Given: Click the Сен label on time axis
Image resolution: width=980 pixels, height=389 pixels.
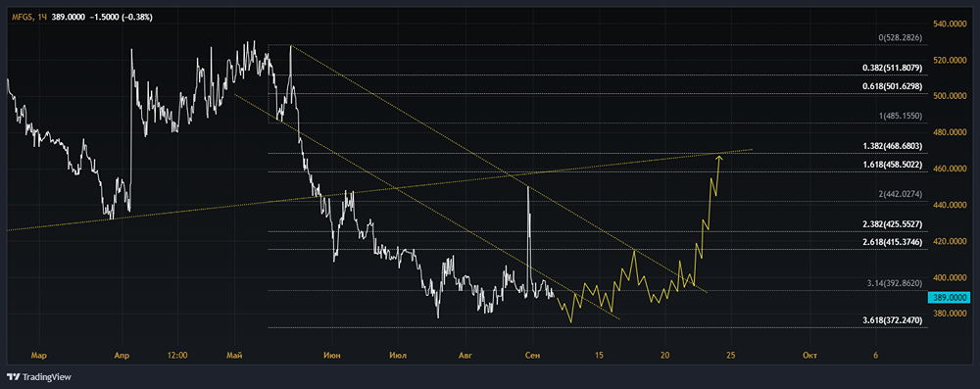Looking at the screenshot, I should pos(532,356).
